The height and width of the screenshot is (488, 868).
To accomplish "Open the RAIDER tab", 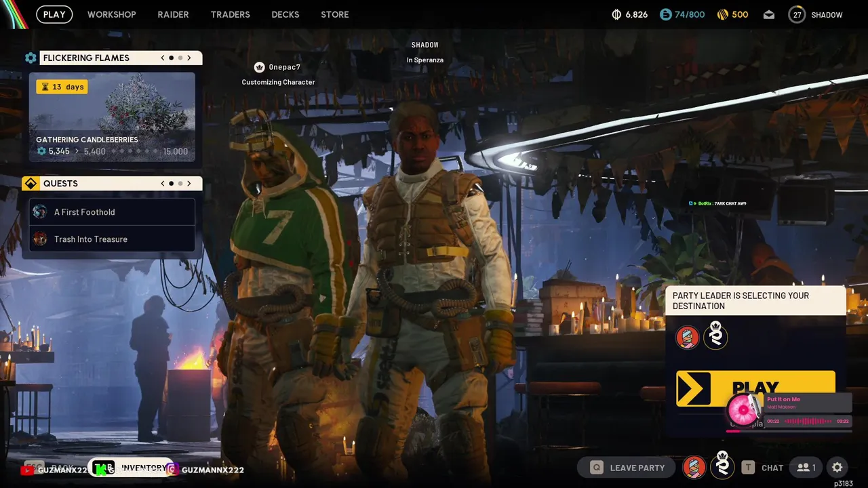I will coord(173,14).
